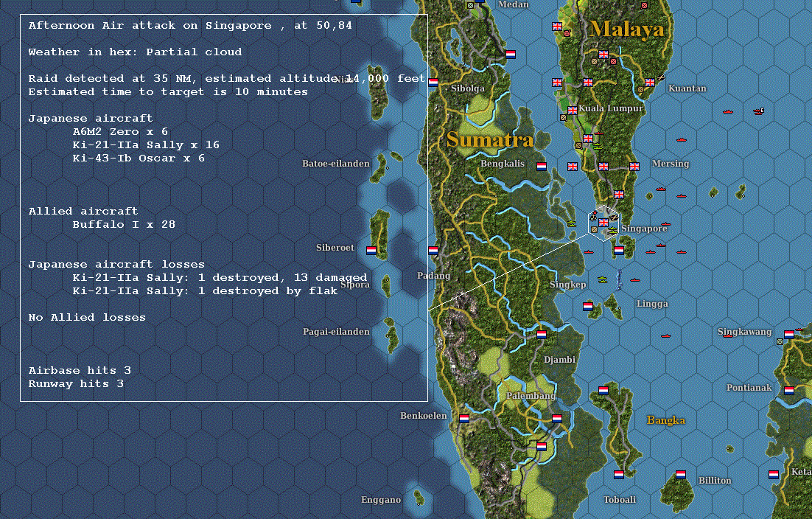Select the land unit counter in Singapore hex
Image resolution: width=812 pixels, height=519 pixels.
click(594, 229)
